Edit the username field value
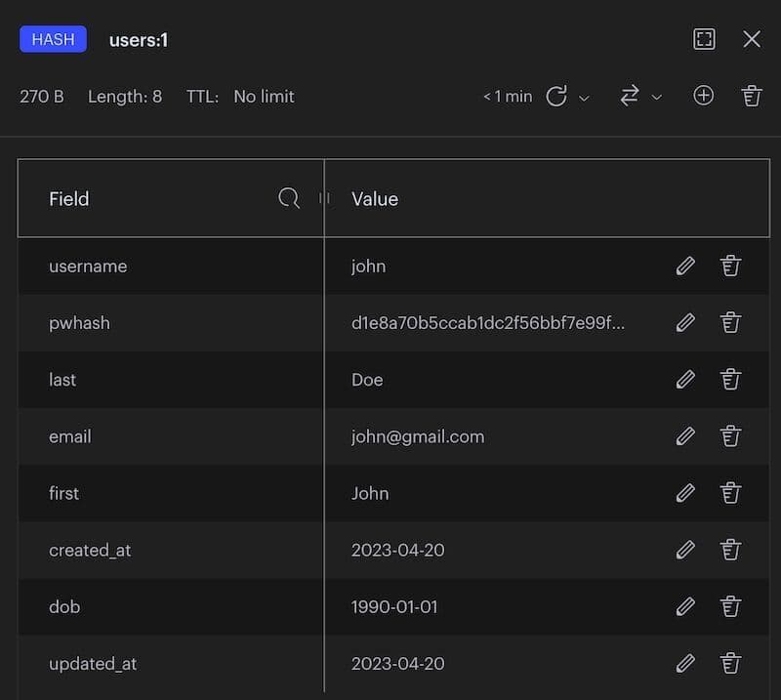The height and width of the screenshot is (700, 781). click(685, 266)
